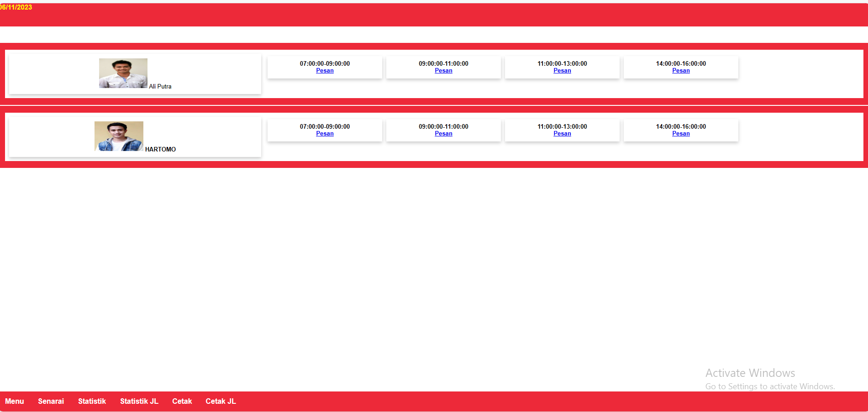Book Ali Putra's 14:00-16:00 slot via Pesan

[681, 71]
